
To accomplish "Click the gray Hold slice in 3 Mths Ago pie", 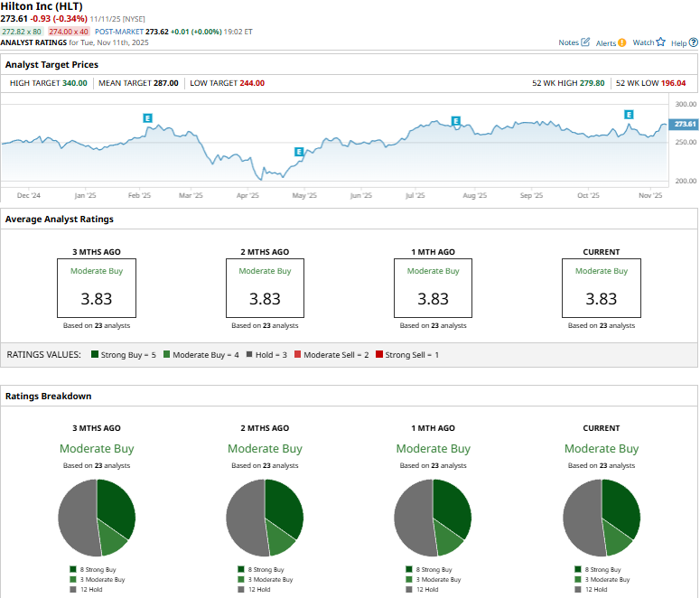I will (x=75, y=519).
